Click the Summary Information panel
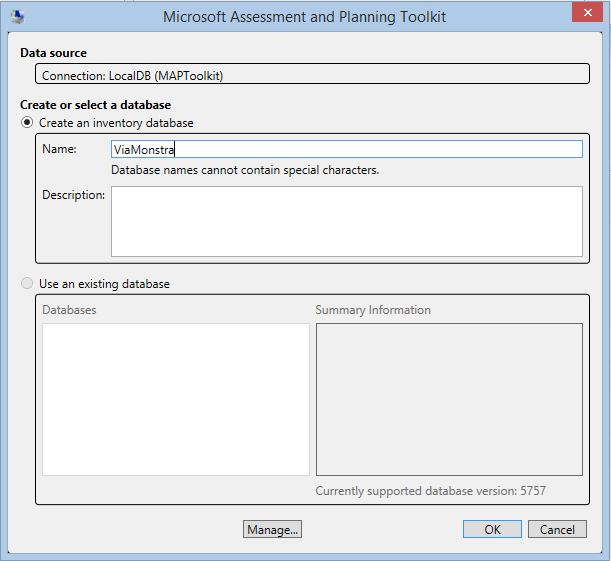The width and height of the screenshot is (611, 561). [x=449, y=399]
